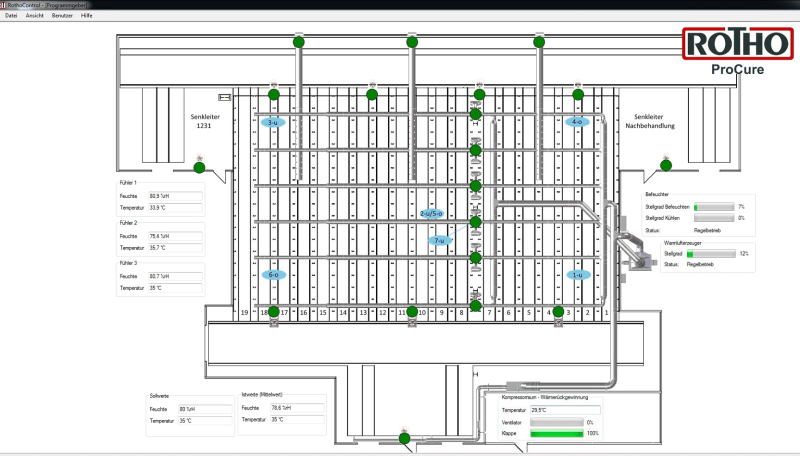This screenshot has height=456, width=800.
Task: Select the blue 7-u sensor marker
Action: (440, 240)
